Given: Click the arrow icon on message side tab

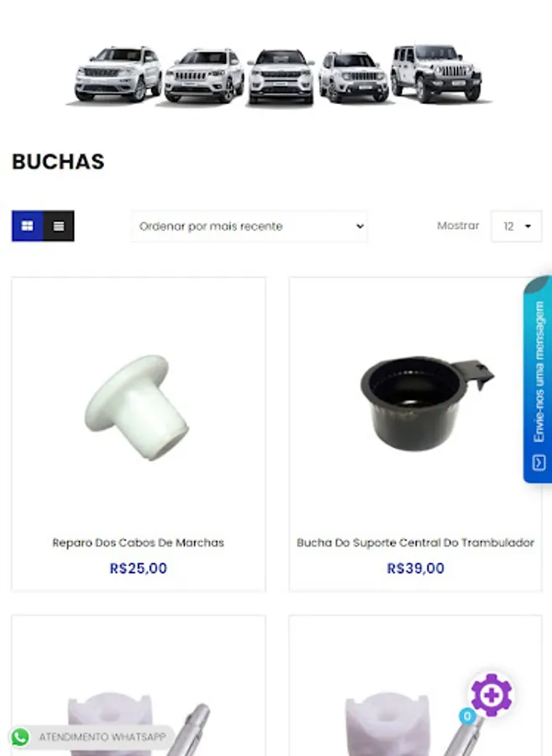Looking at the screenshot, I should click(x=539, y=462).
